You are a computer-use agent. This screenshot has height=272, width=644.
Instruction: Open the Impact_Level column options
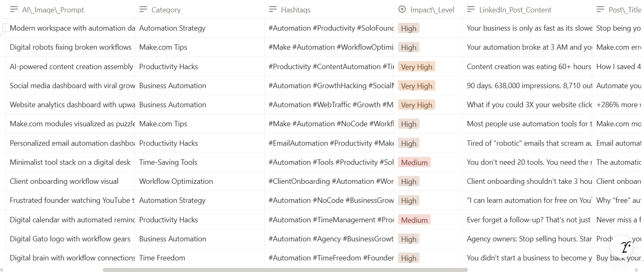pyautogui.click(x=428, y=10)
